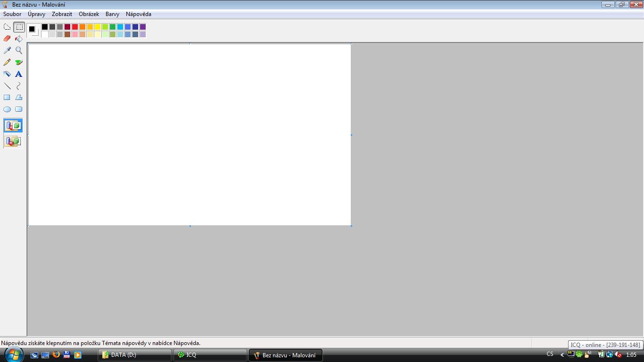Restore down the Paint window
The image size is (644, 362).
(x=621, y=5)
